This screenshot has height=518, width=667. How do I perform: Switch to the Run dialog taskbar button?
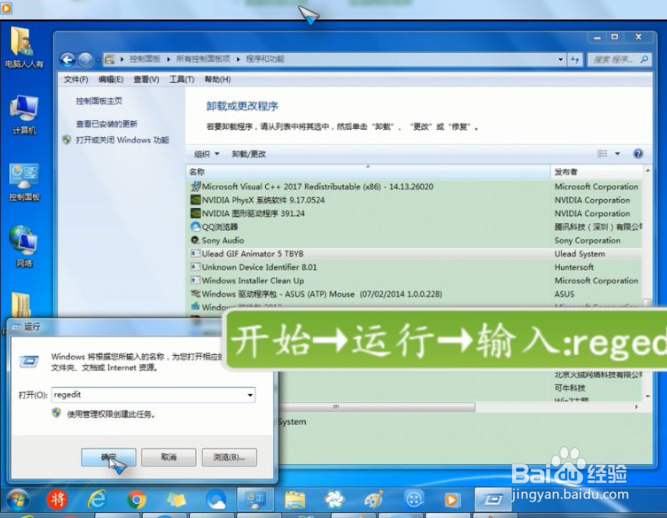click(x=493, y=499)
